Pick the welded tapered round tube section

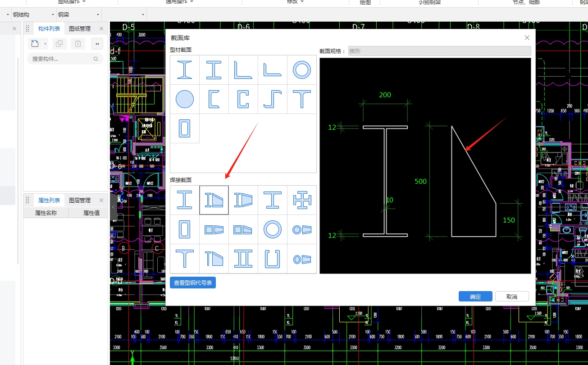(302, 229)
